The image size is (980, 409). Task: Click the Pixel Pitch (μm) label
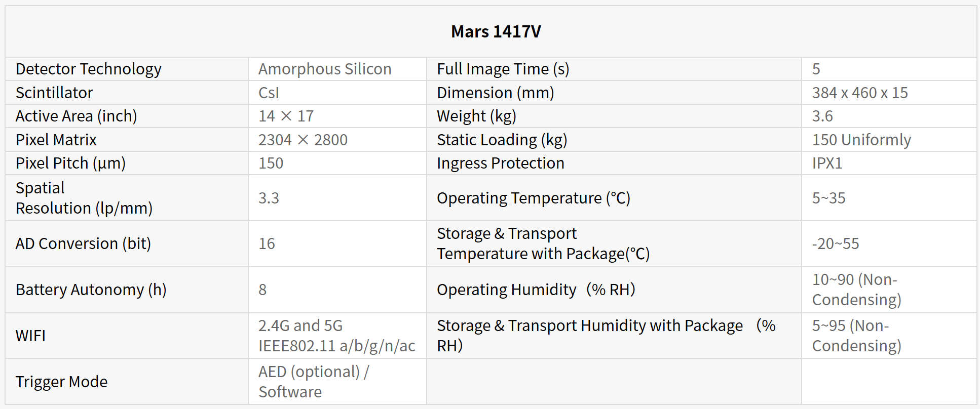(70, 163)
